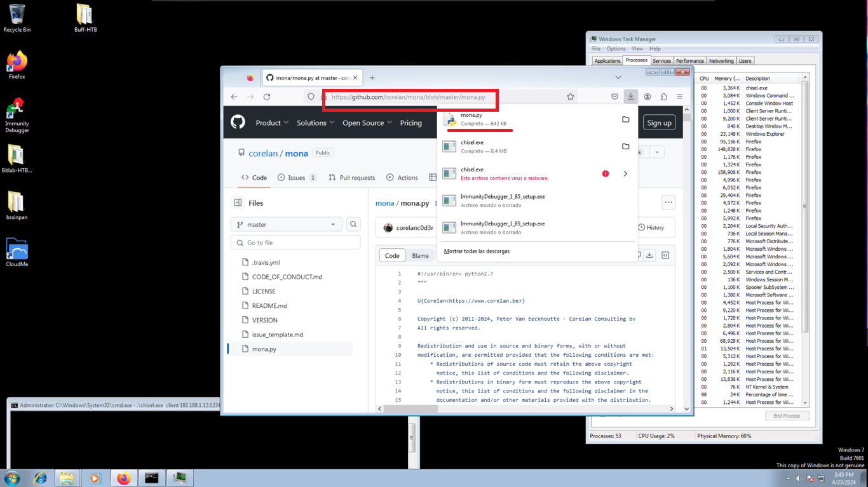Collapse the Files side panel icon

click(238, 203)
